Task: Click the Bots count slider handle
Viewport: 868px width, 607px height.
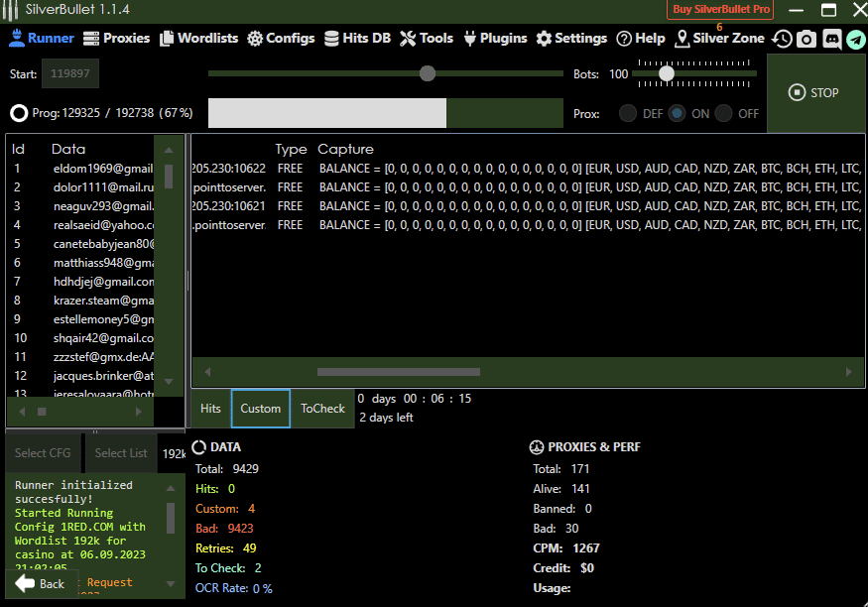Action: click(667, 73)
